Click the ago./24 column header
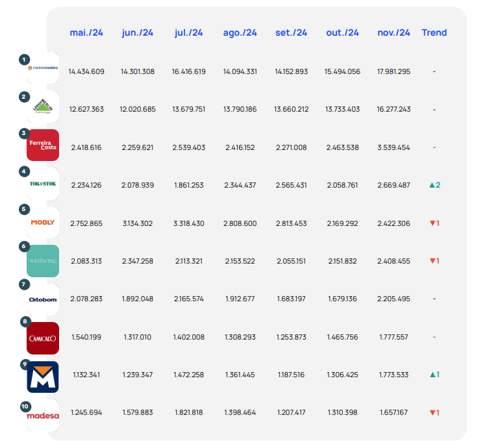The height and width of the screenshot is (448, 487). point(240,32)
